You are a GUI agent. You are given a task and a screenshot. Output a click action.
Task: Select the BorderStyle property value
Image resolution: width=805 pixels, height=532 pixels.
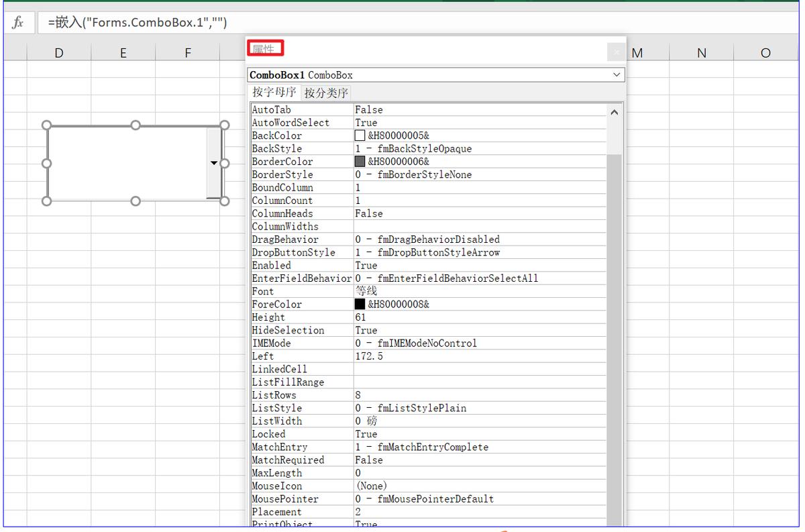point(413,175)
